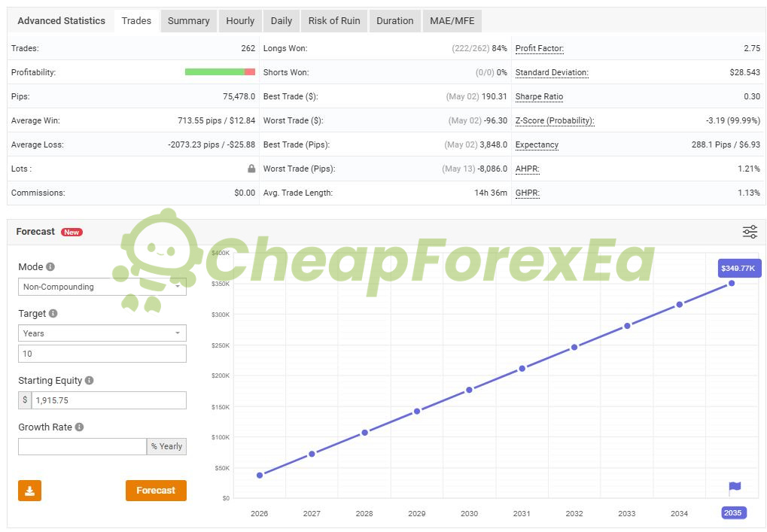This screenshot has width=767, height=532.
Task: Switch to the Daily tab
Action: [x=282, y=21]
